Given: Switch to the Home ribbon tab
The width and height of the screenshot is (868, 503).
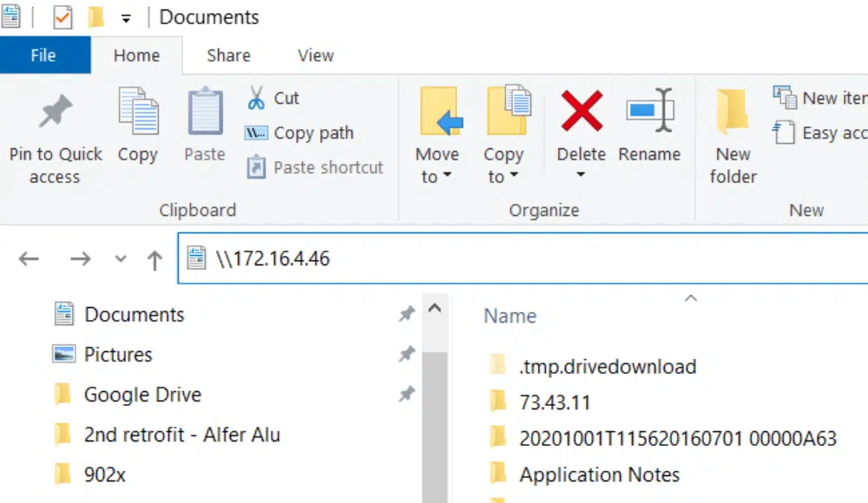Looking at the screenshot, I should (x=136, y=56).
